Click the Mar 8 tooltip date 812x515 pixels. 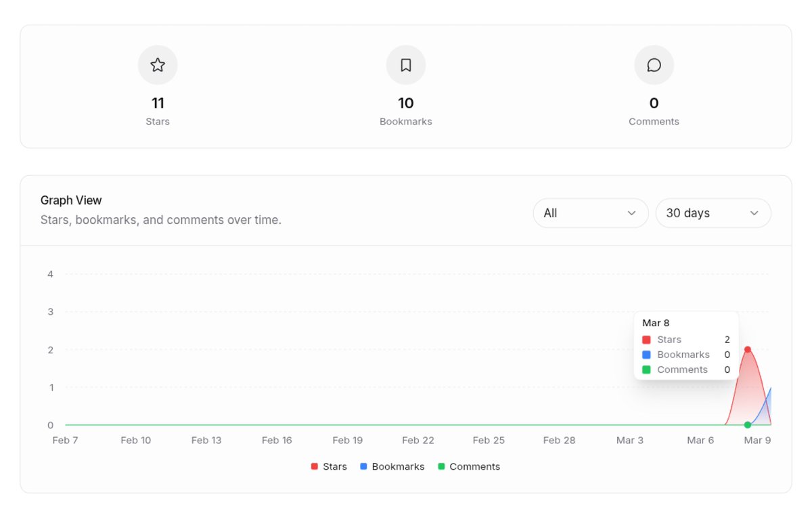click(x=656, y=323)
